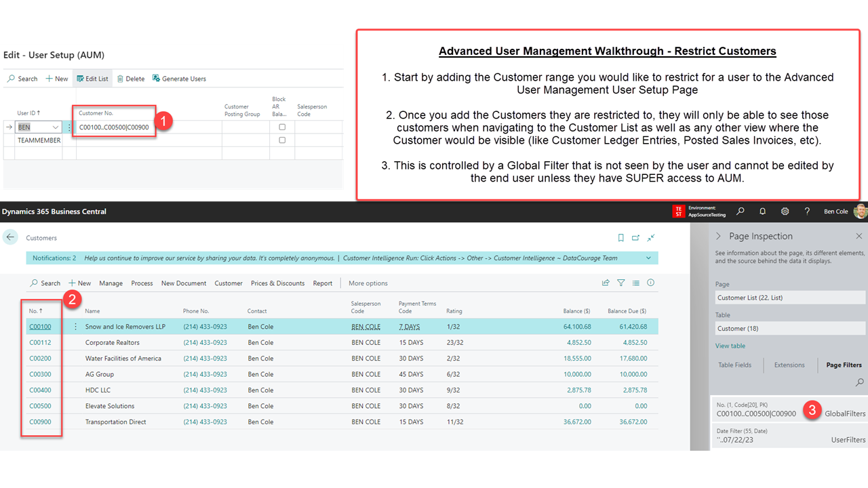
Task: Click balance 64,100.68 for Snow and Ice Removers
Action: [x=576, y=327]
